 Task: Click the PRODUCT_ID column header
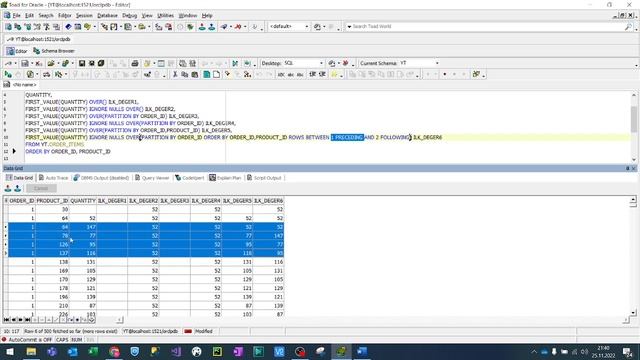52,201
